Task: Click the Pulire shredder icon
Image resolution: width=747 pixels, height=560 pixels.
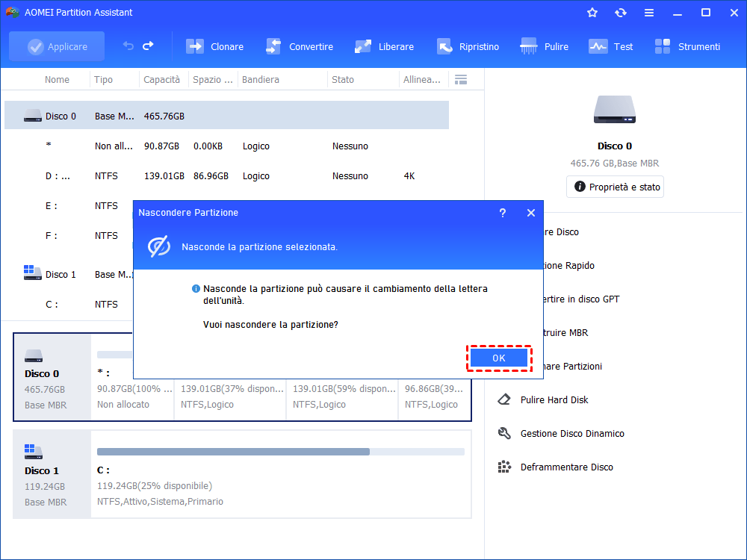Action: (528, 46)
